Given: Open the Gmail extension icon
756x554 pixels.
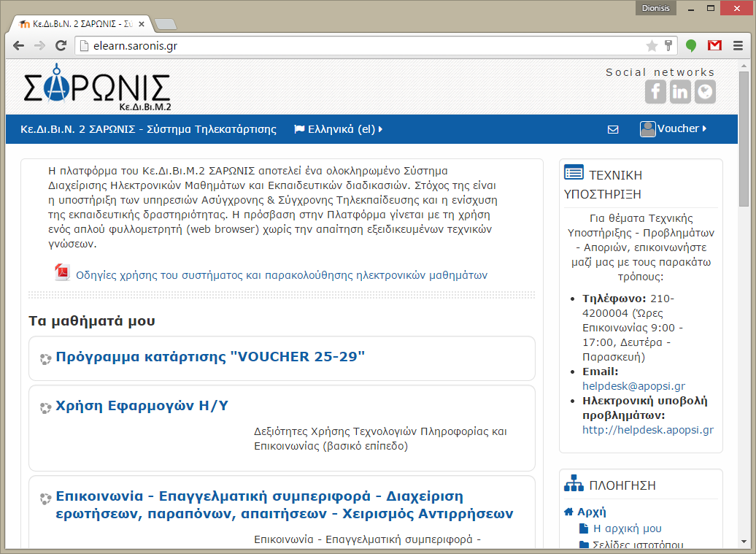Looking at the screenshot, I should click(714, 45).
